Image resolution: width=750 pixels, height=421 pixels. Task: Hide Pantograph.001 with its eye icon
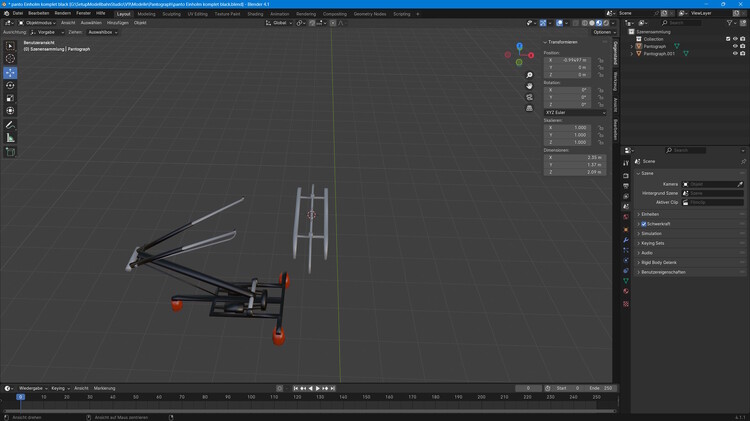tap(735, 53)
